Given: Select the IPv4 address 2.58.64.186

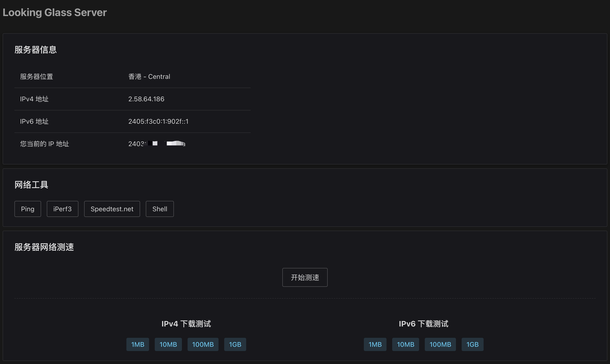Looking at the screenshot, I should (x=146, y=99).
